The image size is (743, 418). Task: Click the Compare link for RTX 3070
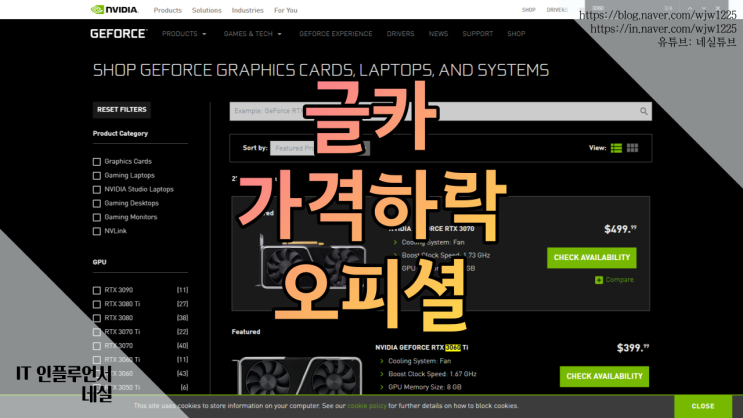point(619,280)
